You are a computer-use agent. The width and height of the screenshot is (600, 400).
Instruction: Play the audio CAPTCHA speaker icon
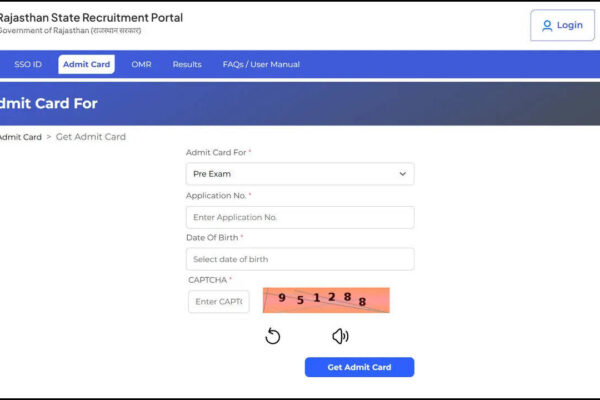(x=340, y=336)
